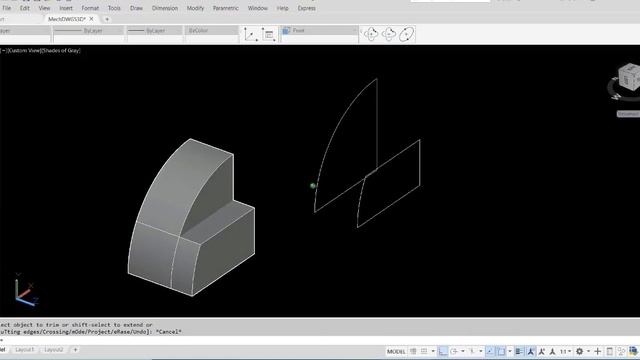The image size is (640, 360).
Task: Click the UCS origin icon in toolbar
Action: coord(250,34)
